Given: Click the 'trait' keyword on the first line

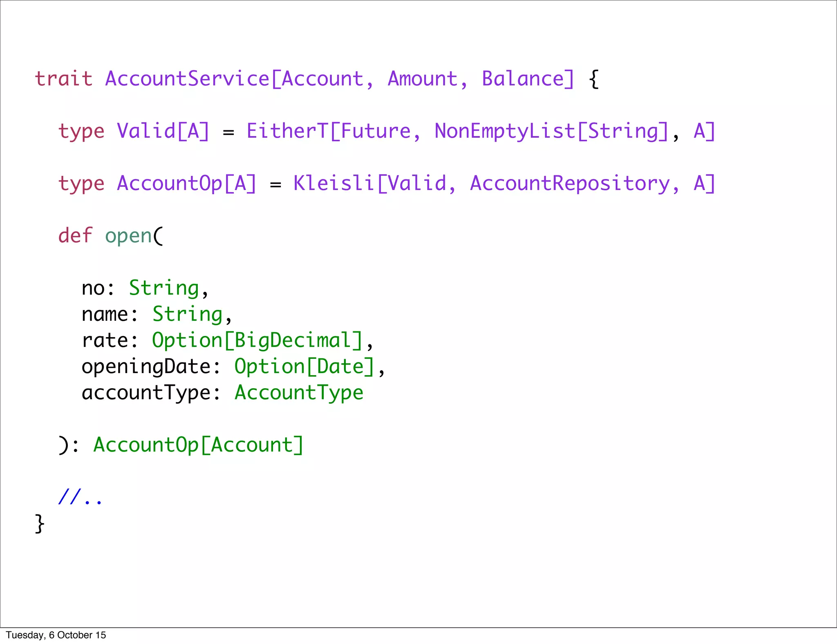Looking at the screenshot, I should (64, 78).
